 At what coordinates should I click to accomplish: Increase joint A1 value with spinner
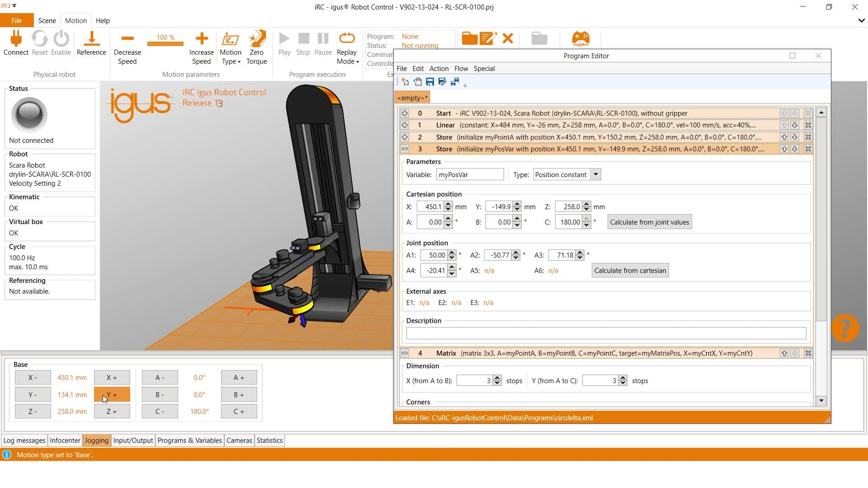coord(452,252)
